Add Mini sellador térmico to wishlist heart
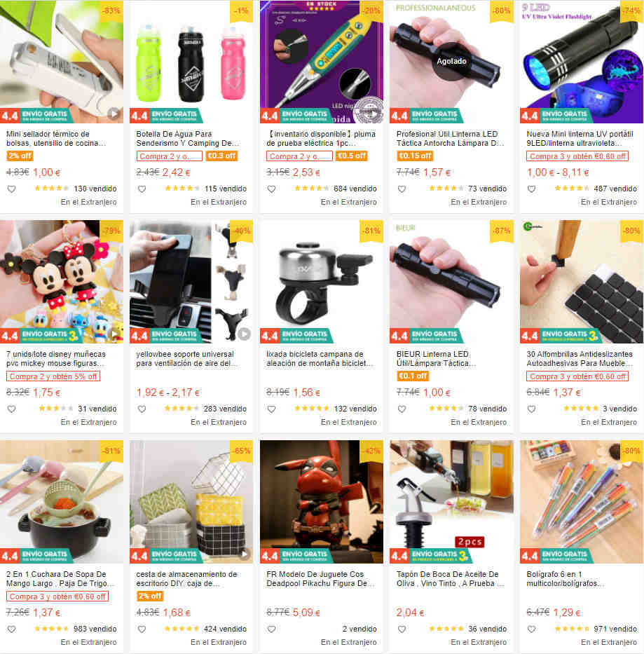644x654 pixels. pyautogui.click(x=12, y=189)
